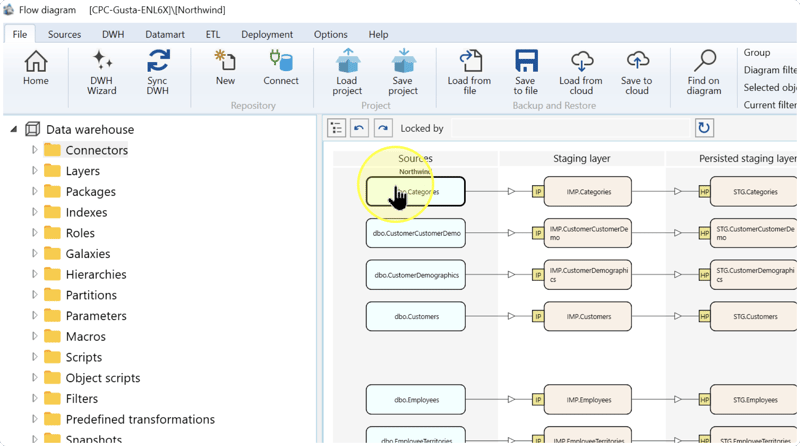Screen dimensions: 800x446
Task: Click the HP badge on STG.Categories
Action: (x=704, y=192)
